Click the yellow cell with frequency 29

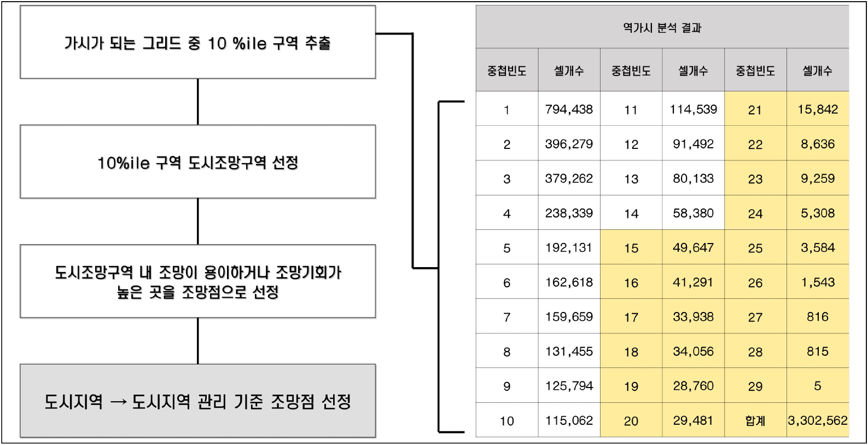click(755, 386)
